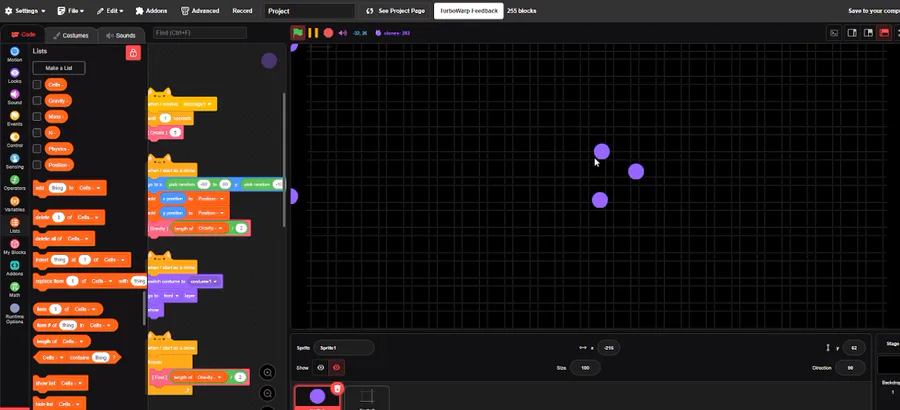This screenshot has width=900, height=410.
Task: Toggle the Physics list checkbox
Action: (37, 149)
